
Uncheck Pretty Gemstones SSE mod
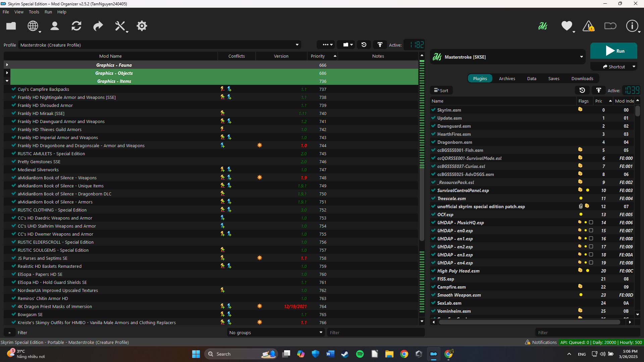[14, 162]
